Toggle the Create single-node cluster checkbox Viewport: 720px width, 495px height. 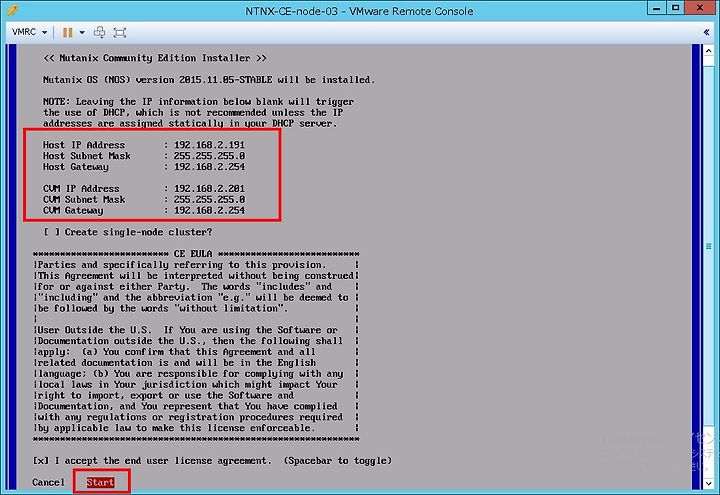[51, 232]
